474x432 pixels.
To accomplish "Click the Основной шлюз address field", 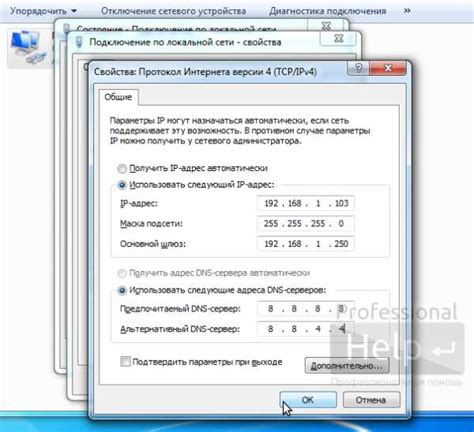I will [306, 244].
